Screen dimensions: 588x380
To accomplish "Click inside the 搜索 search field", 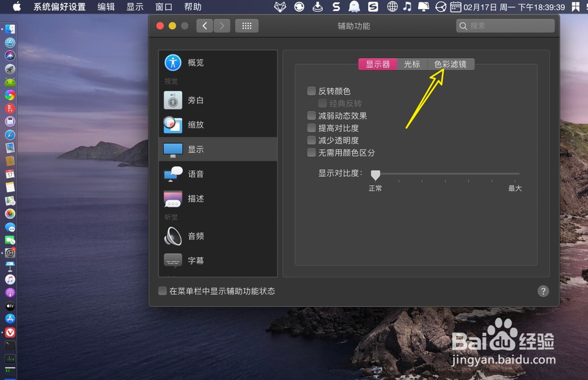I will 506,26.
